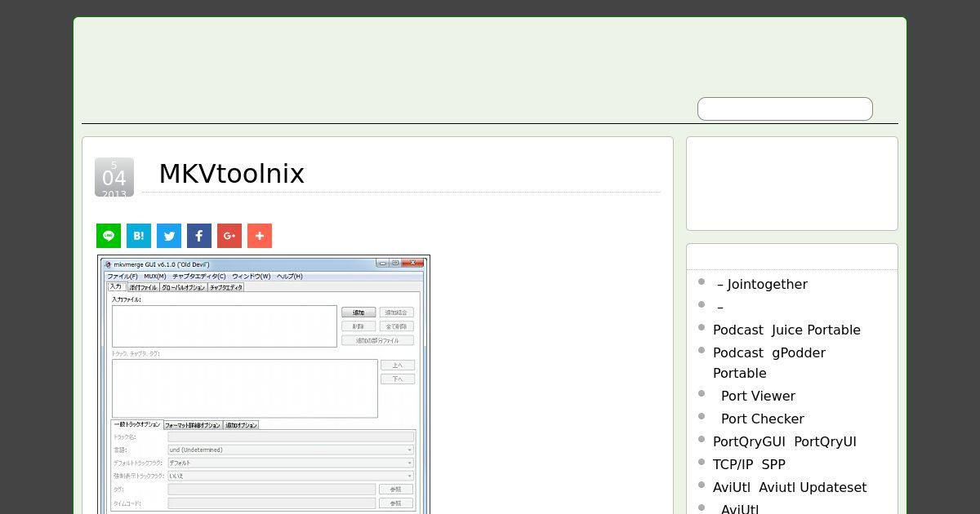This screenshot has width=980, height=514.
Task: Select the 入力 tab in mkvmerge screenshot
Action: coord(116,286)
